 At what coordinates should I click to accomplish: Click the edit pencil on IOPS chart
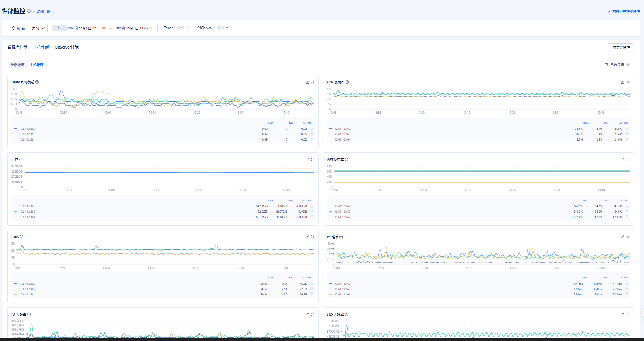coord(307,237)
